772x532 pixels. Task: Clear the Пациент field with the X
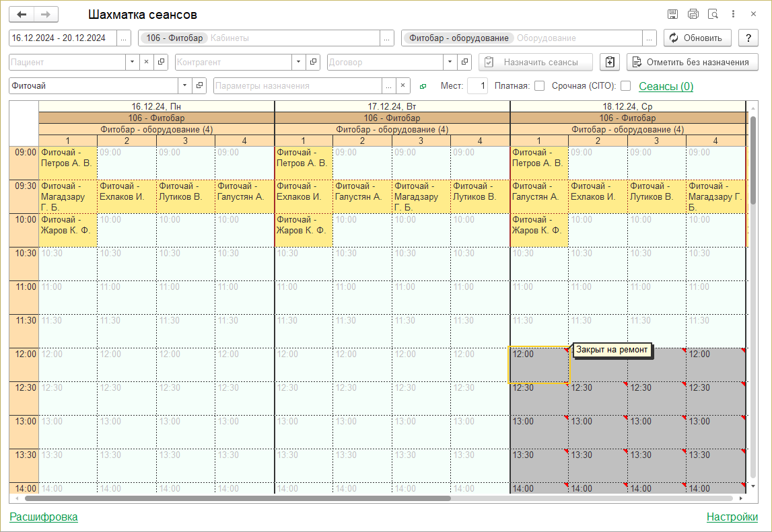(147, 62)
